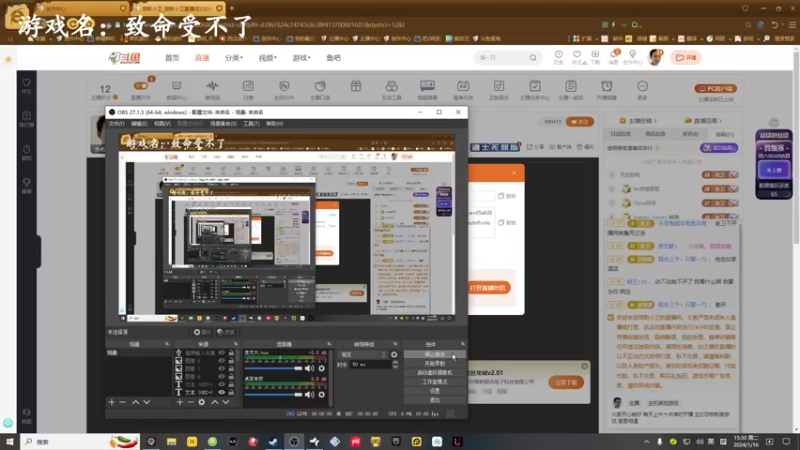Open source properties gear in Sources toolbar

click(x=202, y=402)
